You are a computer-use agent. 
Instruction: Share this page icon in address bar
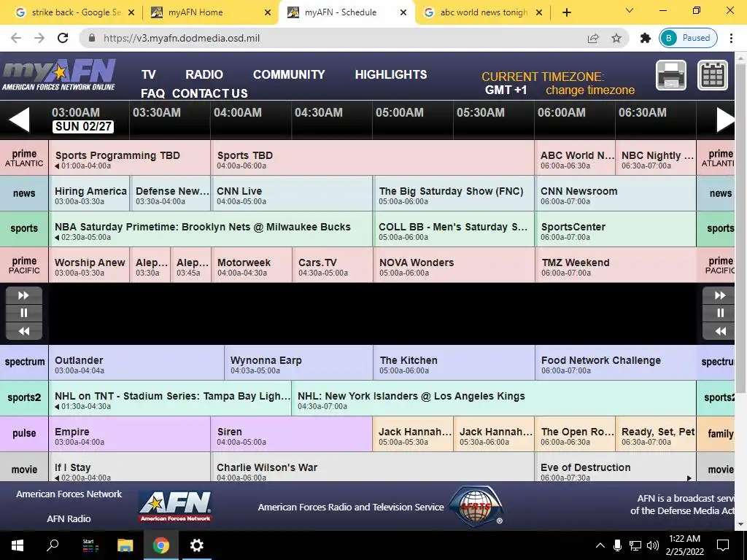pos(593,38)
